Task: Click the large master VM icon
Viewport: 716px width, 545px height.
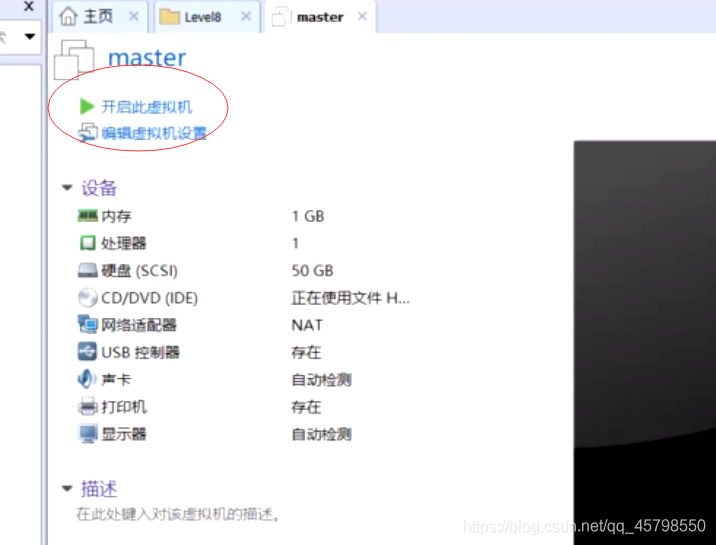Action: coord(74,60)
